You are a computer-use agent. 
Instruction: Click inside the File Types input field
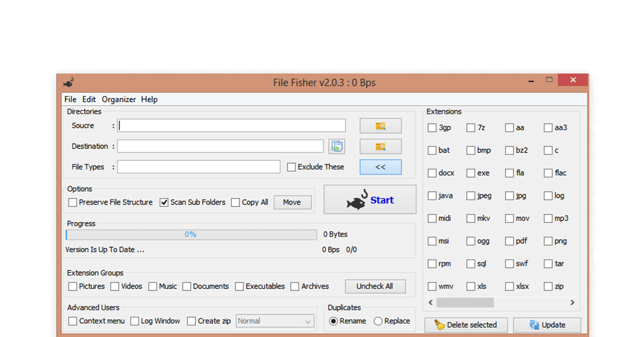199,167
